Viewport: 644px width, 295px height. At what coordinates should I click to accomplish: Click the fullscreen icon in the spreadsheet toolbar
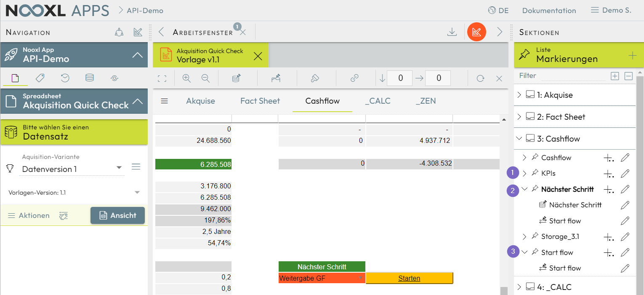[x=162, y=78]
